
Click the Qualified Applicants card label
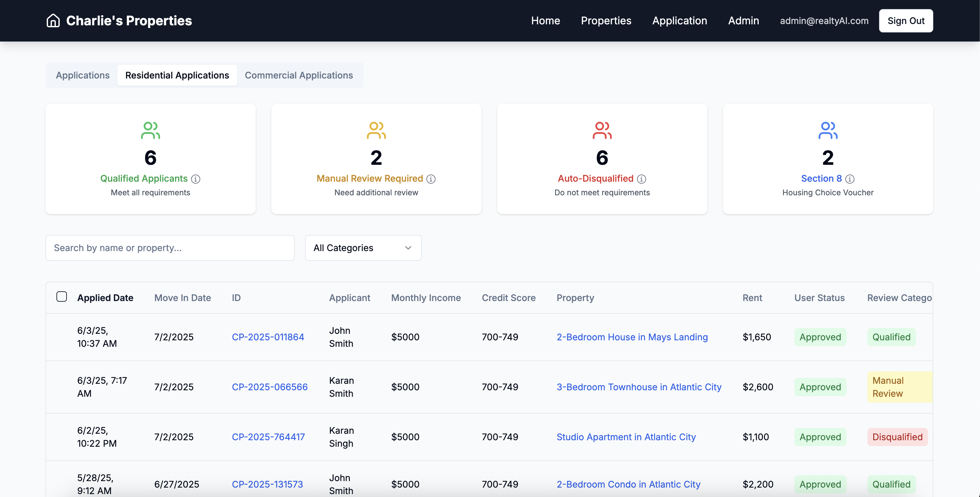coord(144,178)
